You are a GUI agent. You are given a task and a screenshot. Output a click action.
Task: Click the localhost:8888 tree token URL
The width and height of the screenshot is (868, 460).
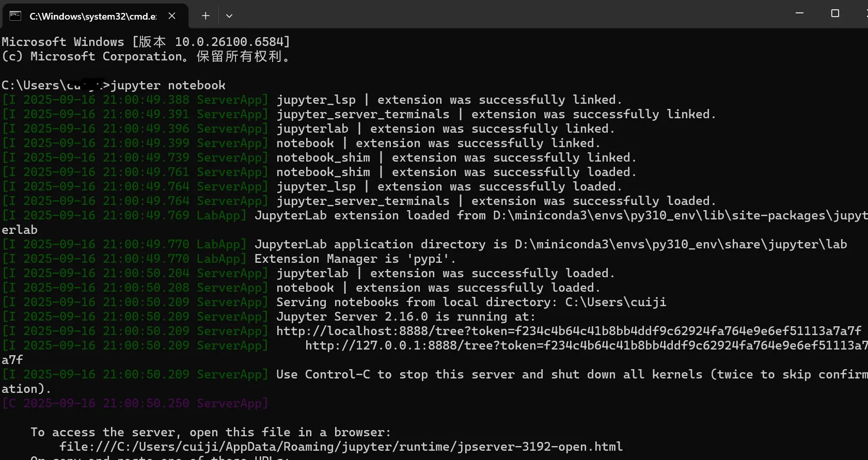[x=569, y=331]
